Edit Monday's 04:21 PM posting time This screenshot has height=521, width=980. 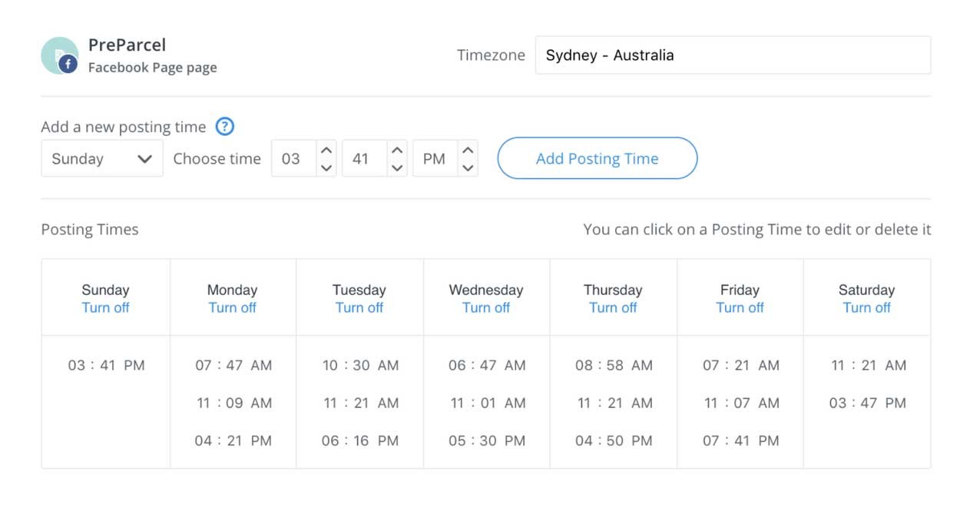233,440
